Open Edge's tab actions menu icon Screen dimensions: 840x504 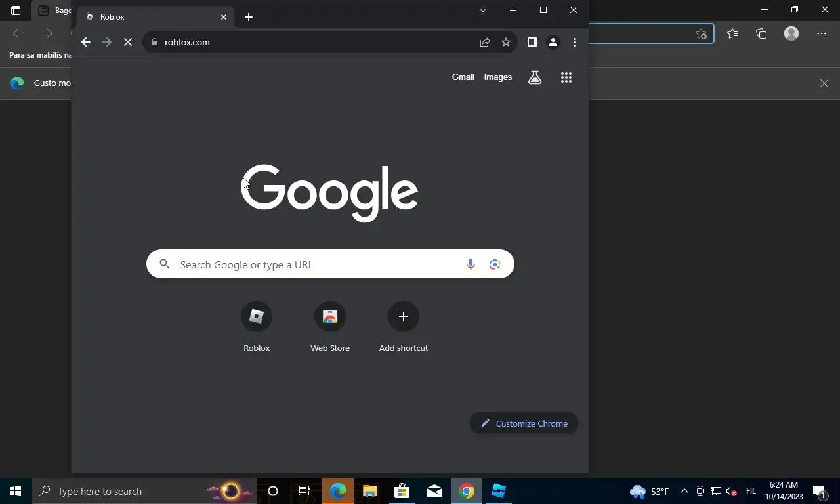pos(16,10)
